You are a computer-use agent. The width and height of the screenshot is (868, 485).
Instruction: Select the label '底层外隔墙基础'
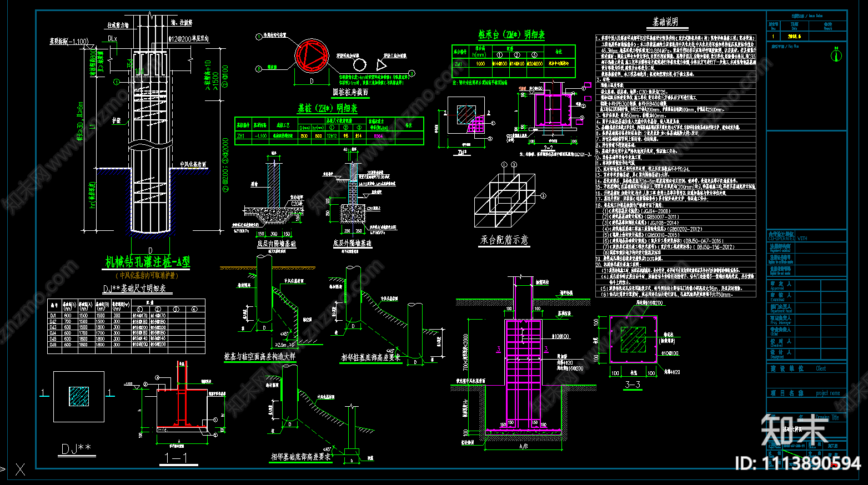coord(352,243)
